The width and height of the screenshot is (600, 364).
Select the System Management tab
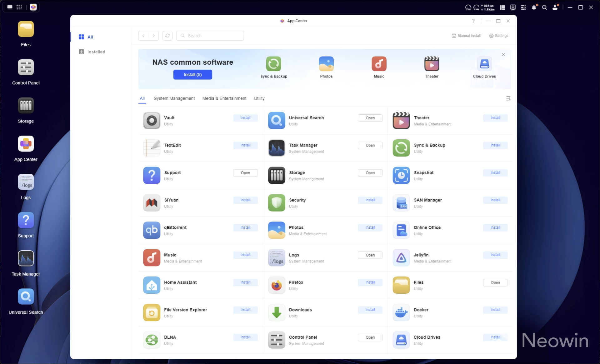[x=174, y=98]
